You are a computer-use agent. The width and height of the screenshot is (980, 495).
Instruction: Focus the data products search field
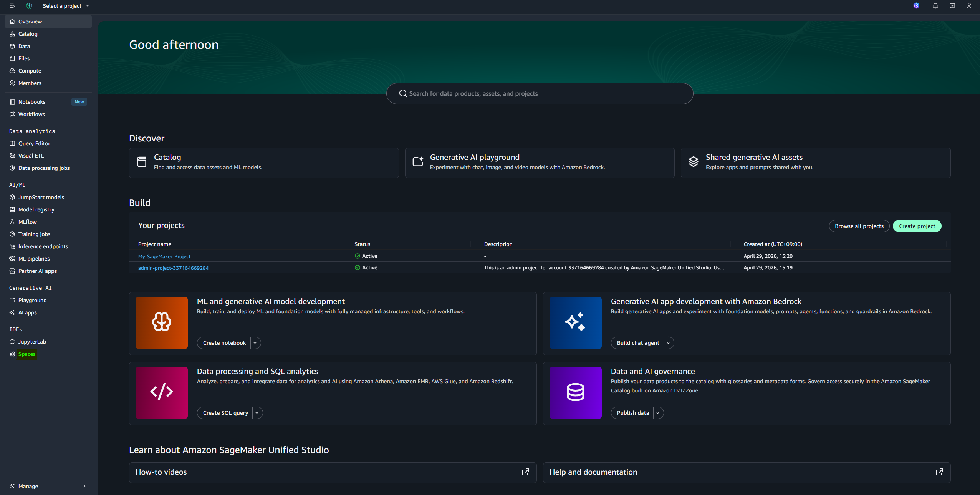pos(540,94)
